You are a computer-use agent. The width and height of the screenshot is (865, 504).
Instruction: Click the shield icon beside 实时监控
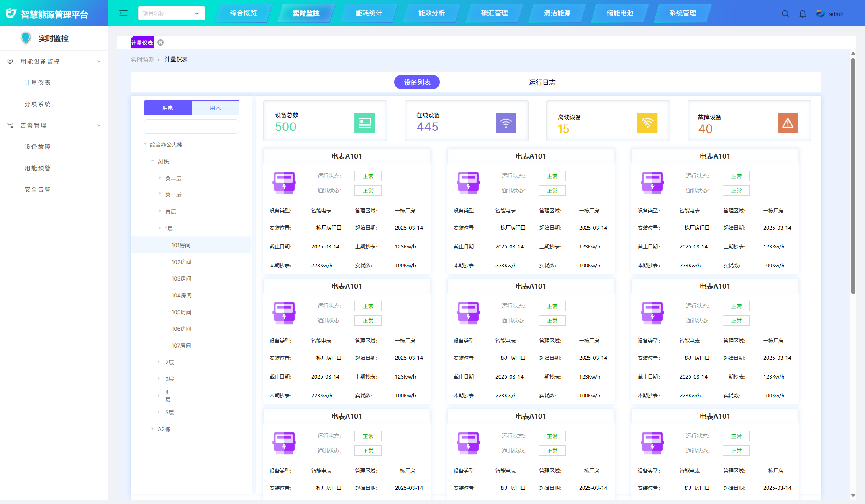26,38
